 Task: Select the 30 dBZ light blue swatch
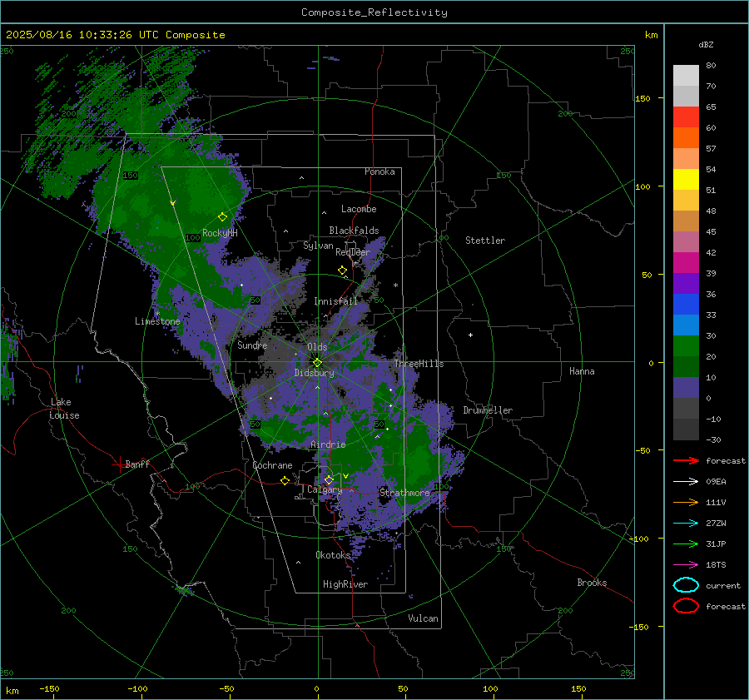(686, 325)
